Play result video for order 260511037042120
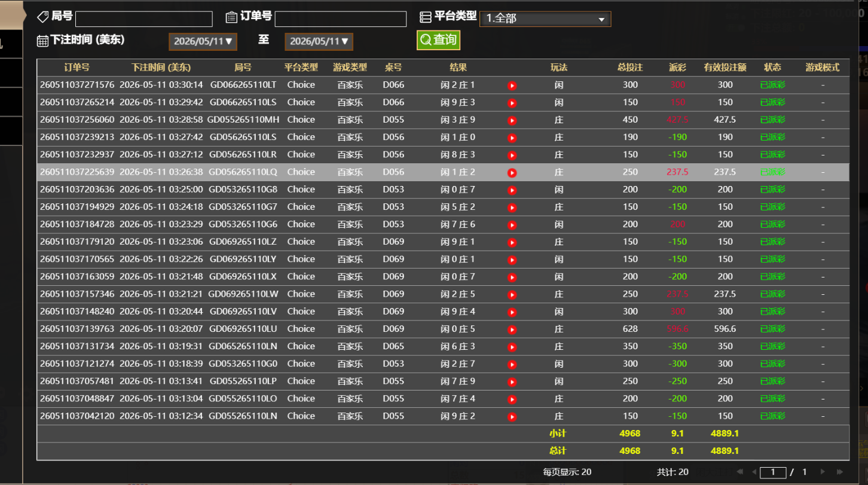868x485 pixels. [512, 417]
